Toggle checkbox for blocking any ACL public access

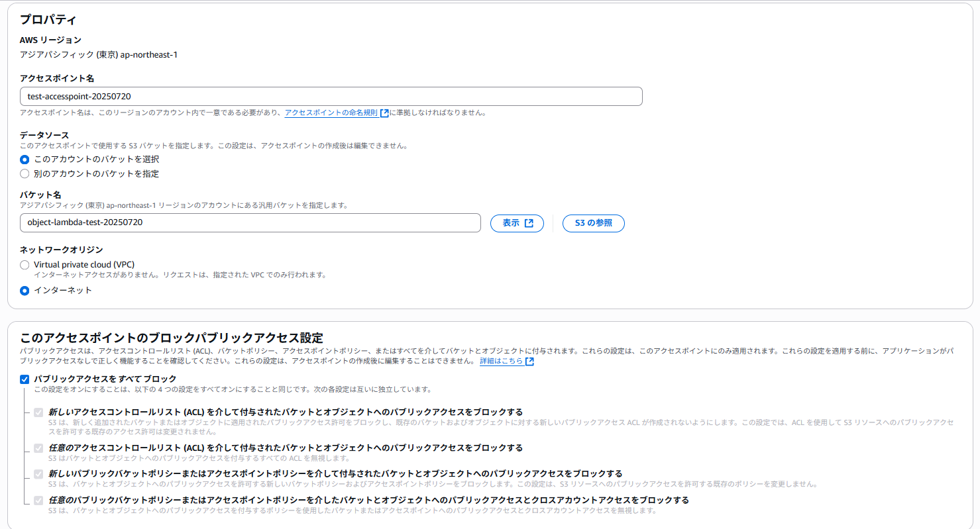tap(38, 448)
